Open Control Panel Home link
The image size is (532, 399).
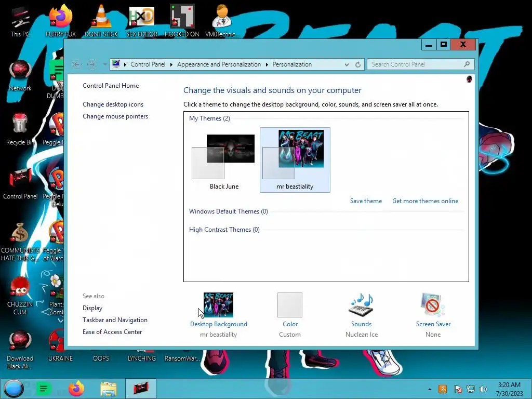pyautogui.click(x=111, y=86)
